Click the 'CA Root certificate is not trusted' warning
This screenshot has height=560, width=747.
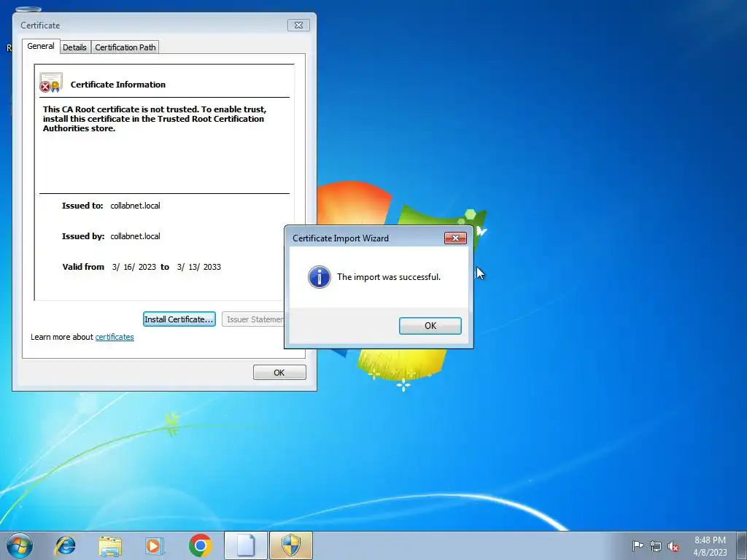(155, 119)
